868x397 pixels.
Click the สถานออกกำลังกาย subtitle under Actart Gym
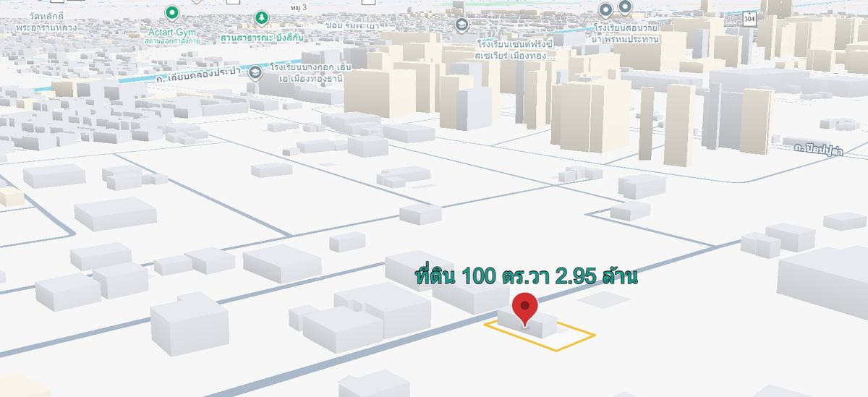[172, 41]
